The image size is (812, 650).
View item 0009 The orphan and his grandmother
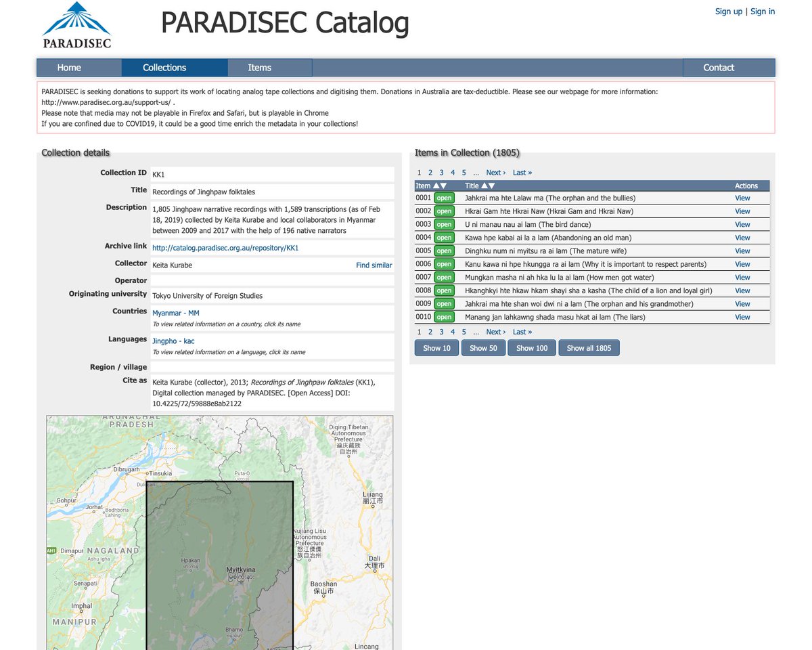point(742,304)
